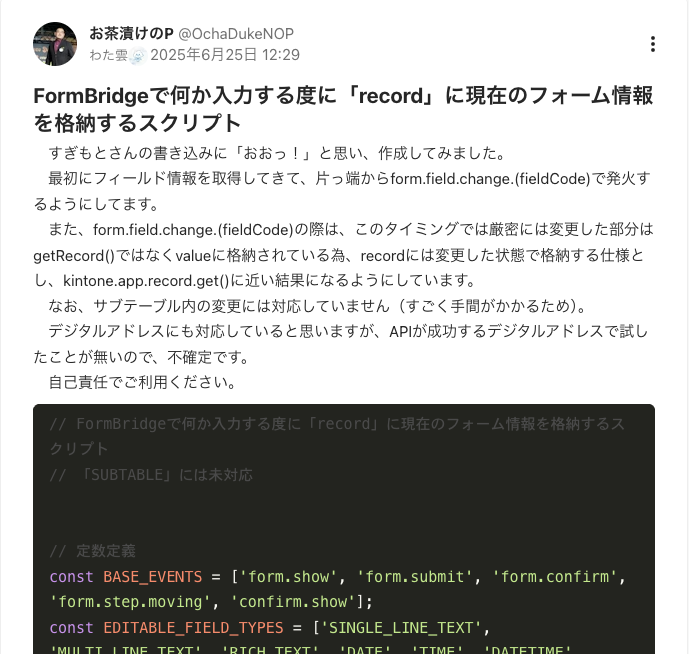Click the 'form.confirm' string in code
Screen dimensions: 689x654
554,577
